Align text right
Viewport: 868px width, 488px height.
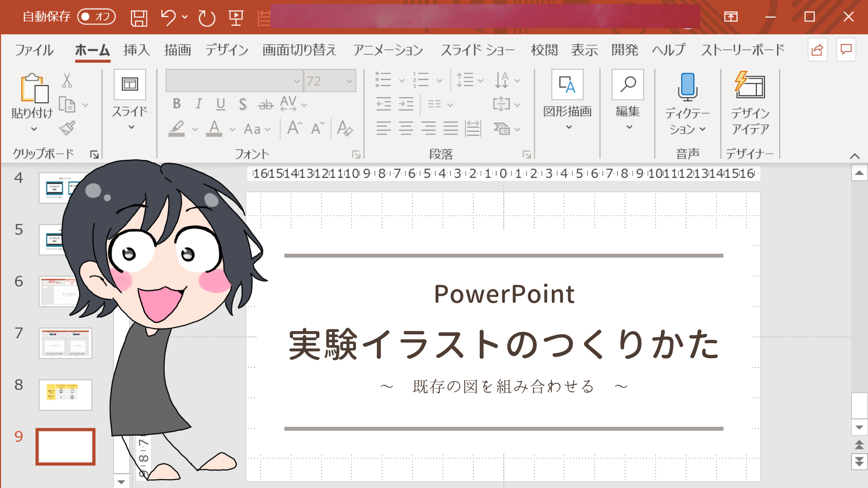(428, 128)
